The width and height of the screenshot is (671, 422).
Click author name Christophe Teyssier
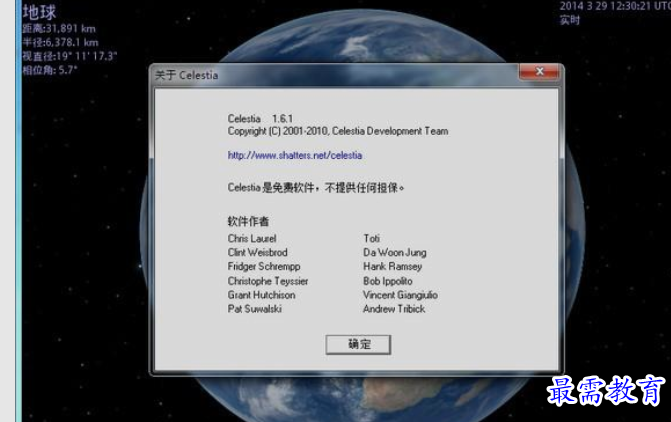click(x=268, y=281)
